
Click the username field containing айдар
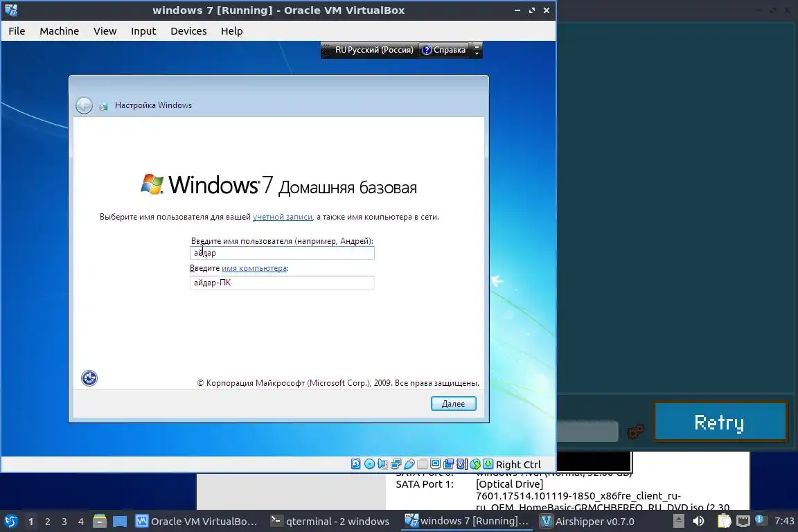[282, 253]
